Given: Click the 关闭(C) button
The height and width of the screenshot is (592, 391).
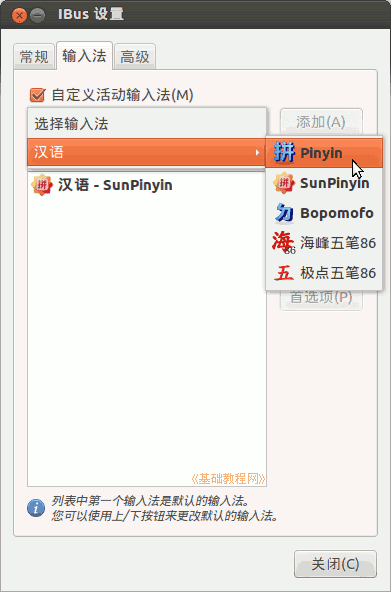Looking at the screenshot, I should coord(335,564).
